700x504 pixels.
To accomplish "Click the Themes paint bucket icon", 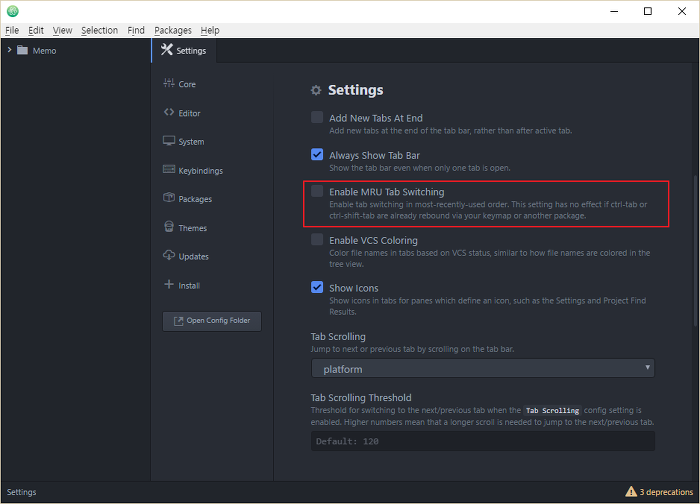I will pos(169,227).
